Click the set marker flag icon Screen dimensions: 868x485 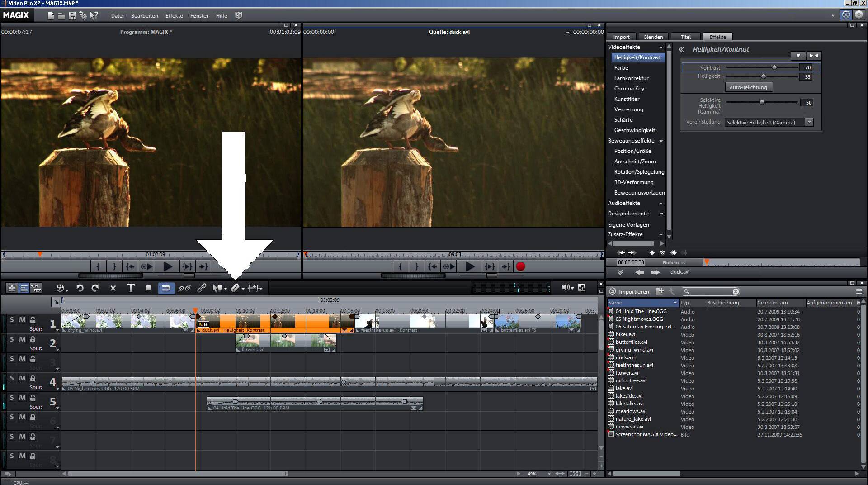tap(148, 288)
